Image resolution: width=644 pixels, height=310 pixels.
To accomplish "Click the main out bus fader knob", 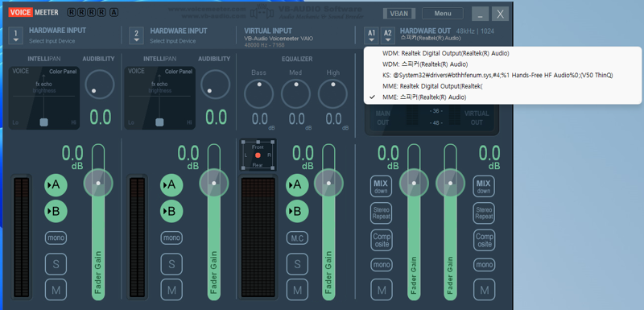I will tap(414, 183).
